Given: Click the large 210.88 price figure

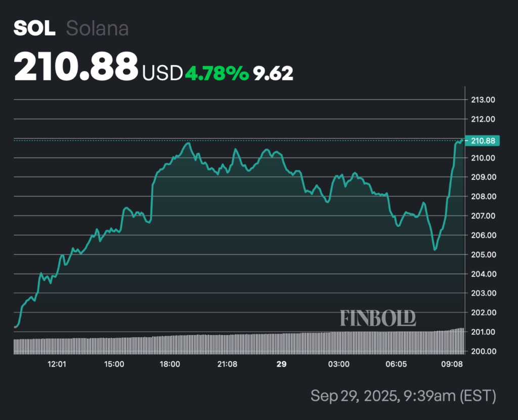Looking at the screenshot, I should (76, 67).
